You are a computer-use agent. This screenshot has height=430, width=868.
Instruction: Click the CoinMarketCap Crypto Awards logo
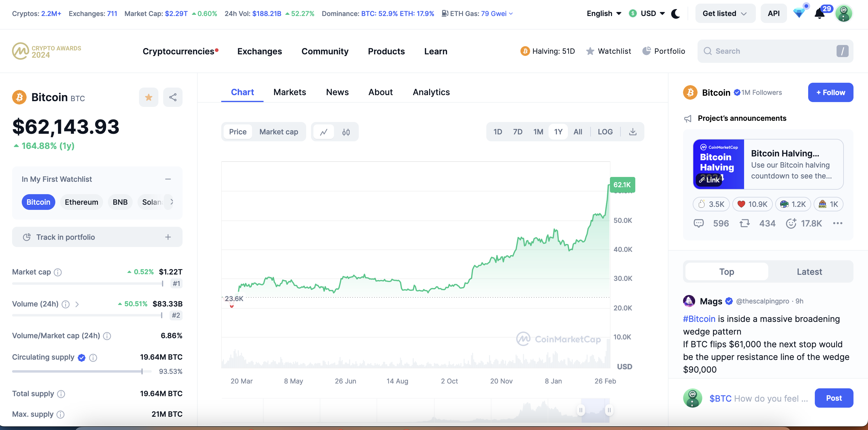[47, 51]
